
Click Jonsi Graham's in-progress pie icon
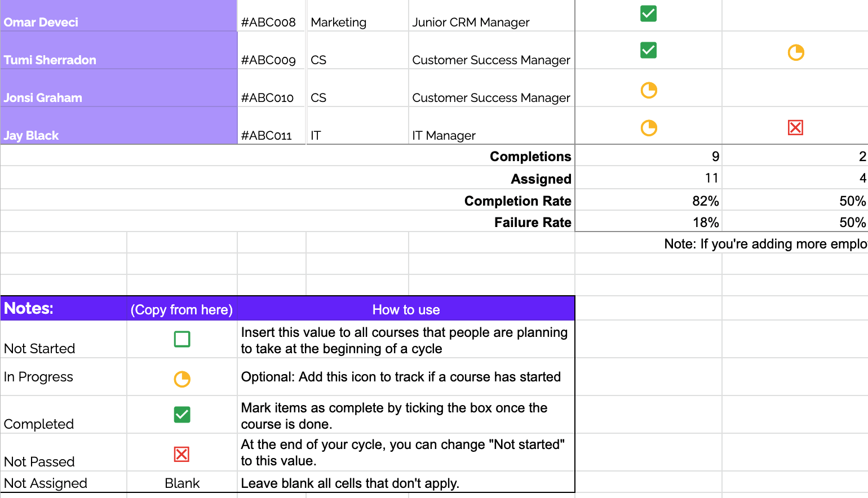pos(649,90)
